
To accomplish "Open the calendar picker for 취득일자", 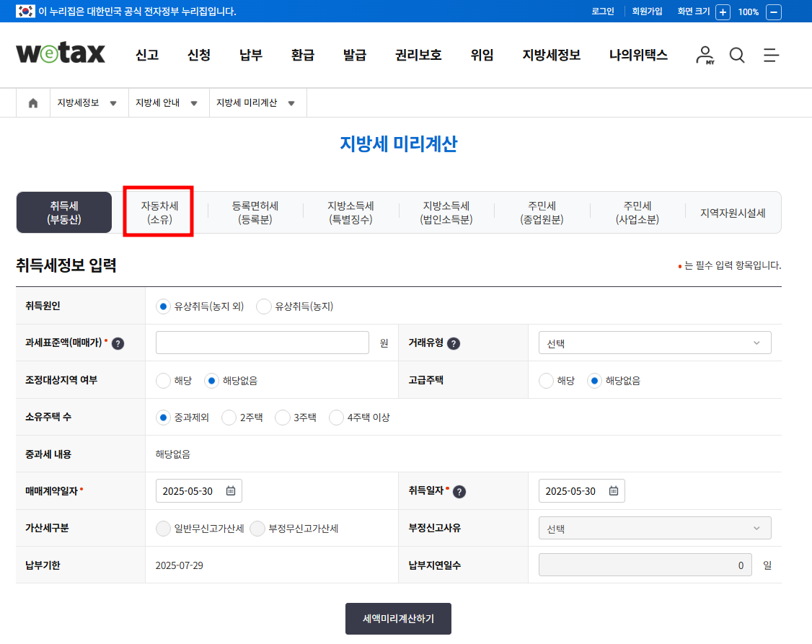I will click(613, 490).
